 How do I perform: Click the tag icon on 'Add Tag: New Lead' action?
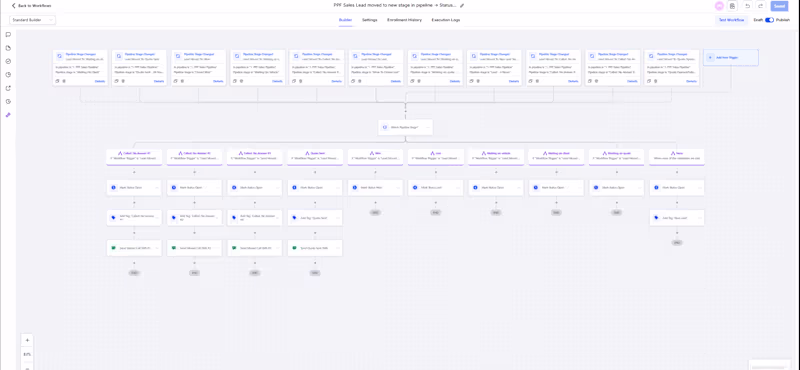pos(657,218)
